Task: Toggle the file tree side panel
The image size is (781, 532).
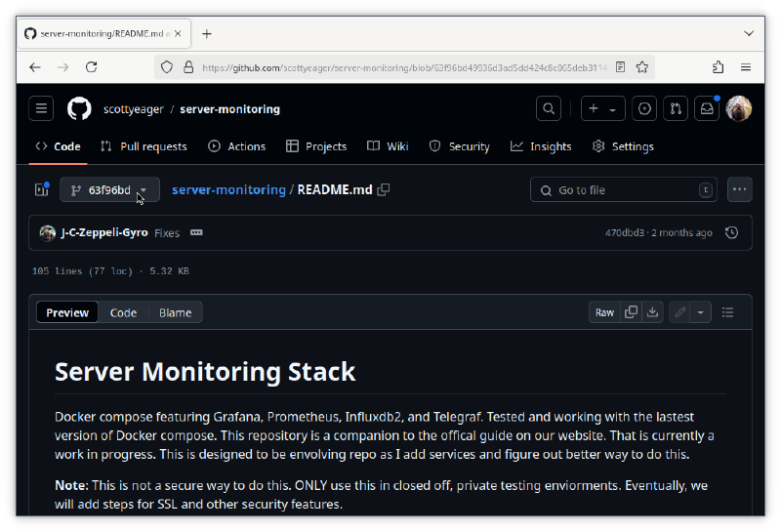Action: pyautogui.click(x=42, y=190)
